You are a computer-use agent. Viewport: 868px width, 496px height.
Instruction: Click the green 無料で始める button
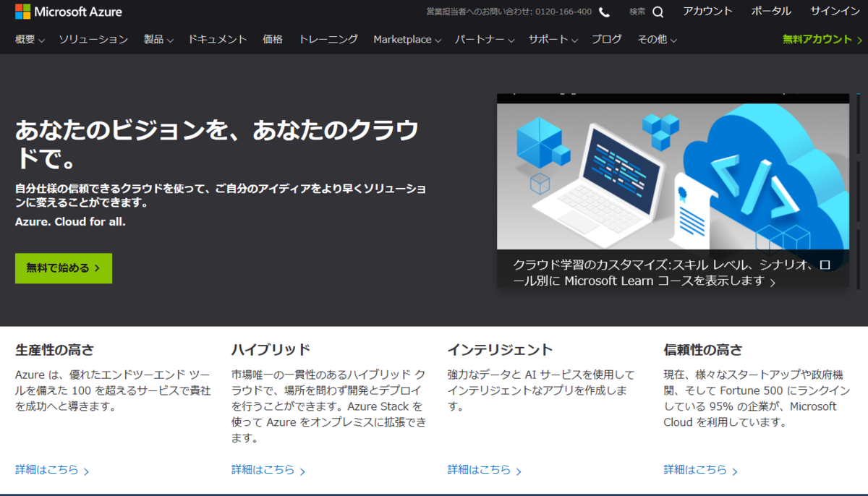tap(63, 268)
